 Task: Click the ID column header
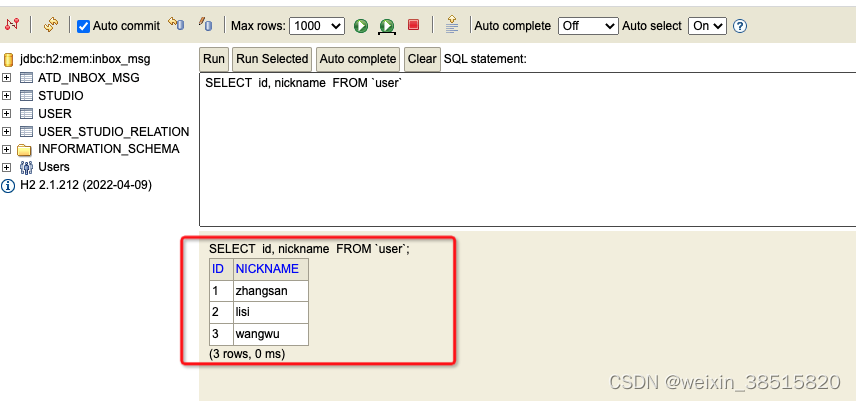pyautogui.click(x=221, y=269)
